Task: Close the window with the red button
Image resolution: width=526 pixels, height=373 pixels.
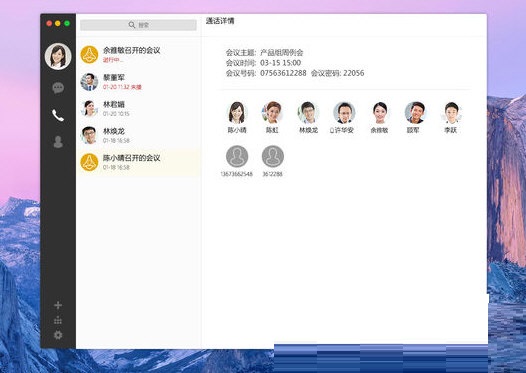Action: [x=49, y=23]
